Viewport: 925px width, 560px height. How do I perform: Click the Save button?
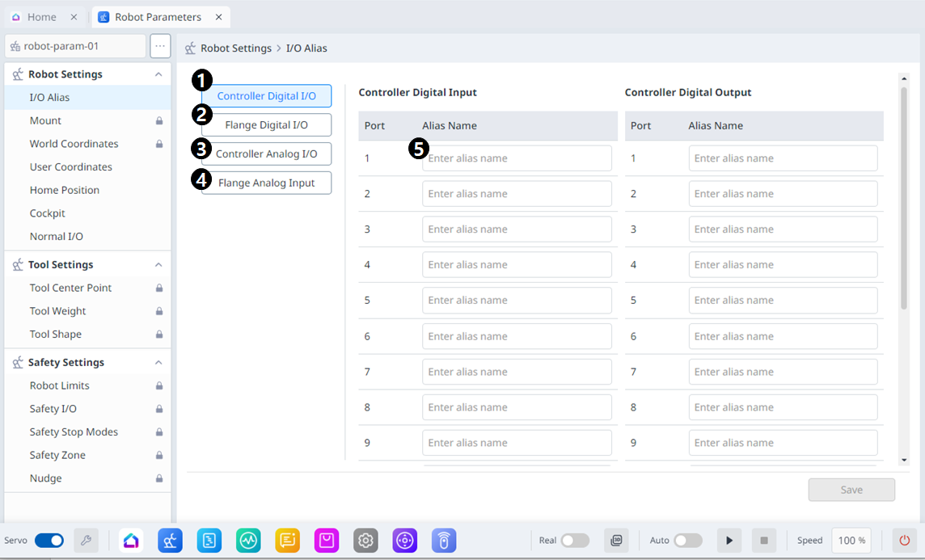[x=851, y=490]
